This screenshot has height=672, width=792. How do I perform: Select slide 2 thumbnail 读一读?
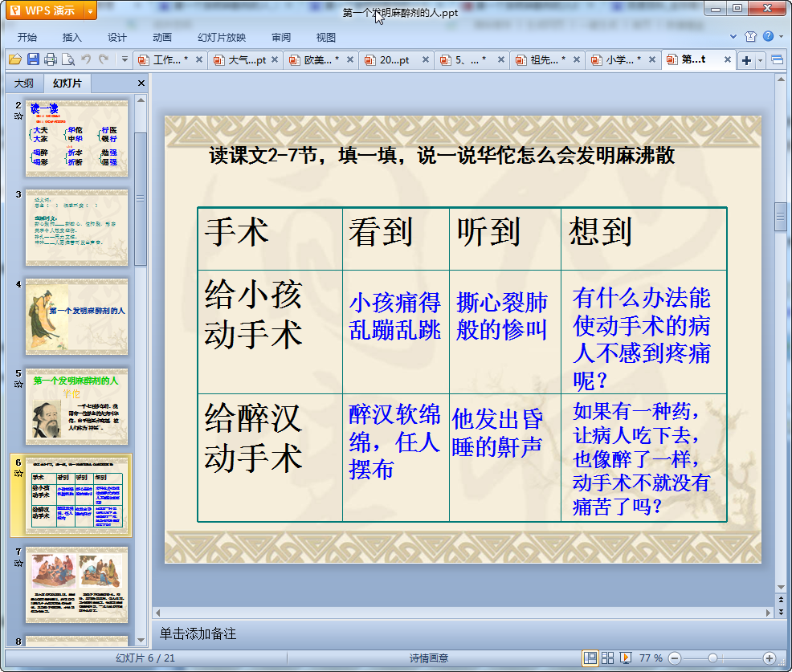pyautogui.click(x=77, y=138)
